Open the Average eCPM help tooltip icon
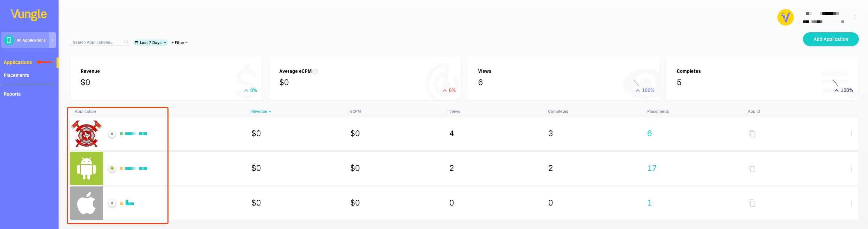 click(x=315, y=71)
